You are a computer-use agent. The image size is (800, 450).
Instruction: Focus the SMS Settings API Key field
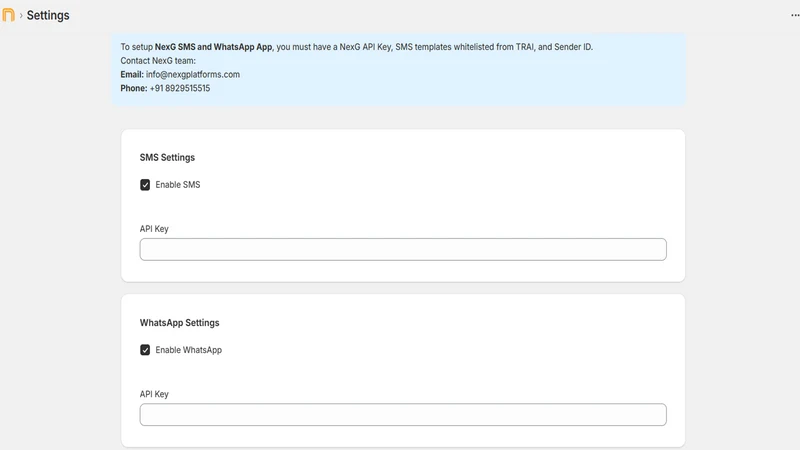(x=403, y=249)
